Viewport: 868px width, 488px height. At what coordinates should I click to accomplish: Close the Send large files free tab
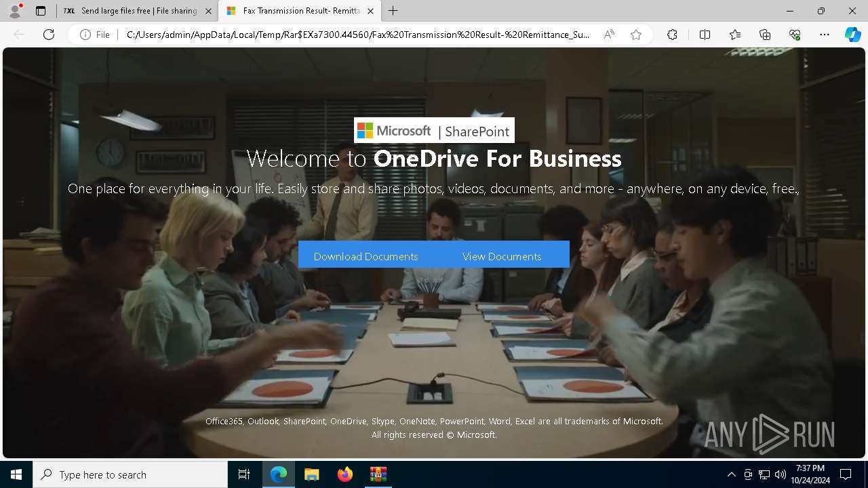208,11
